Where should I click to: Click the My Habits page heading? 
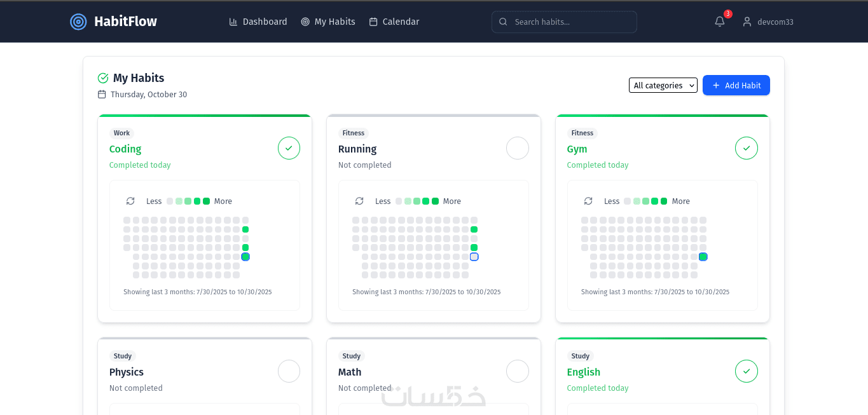tap(139, 78)
